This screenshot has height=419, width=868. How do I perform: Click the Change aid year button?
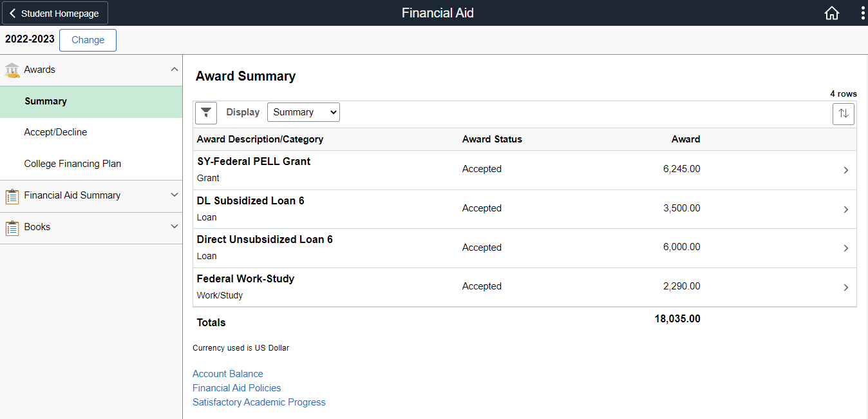[88, 40]
